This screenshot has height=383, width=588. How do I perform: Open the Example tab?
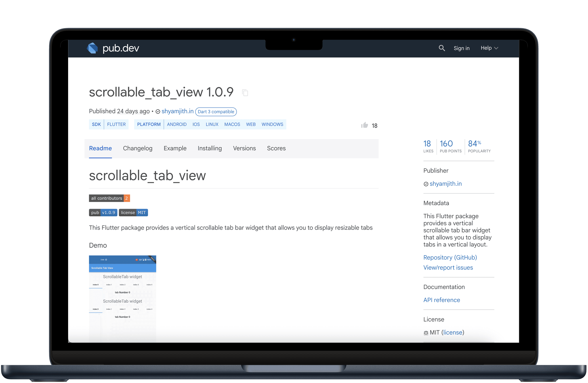(175, 148)
